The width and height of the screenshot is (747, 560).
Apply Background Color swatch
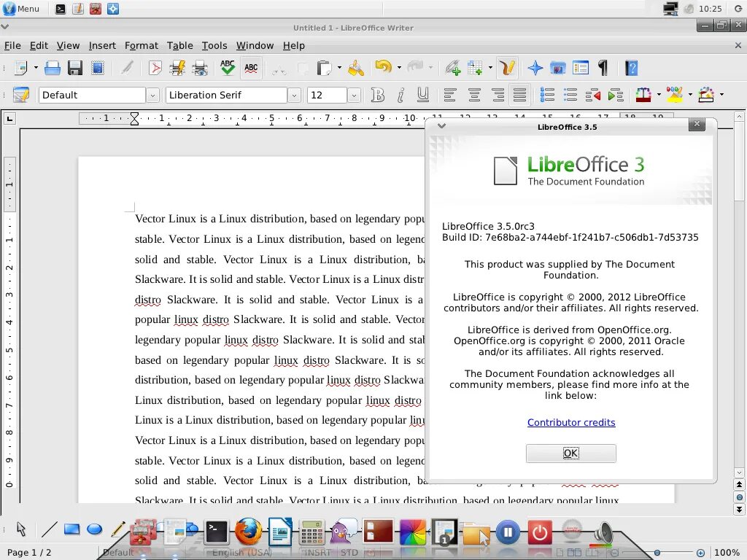706,95
